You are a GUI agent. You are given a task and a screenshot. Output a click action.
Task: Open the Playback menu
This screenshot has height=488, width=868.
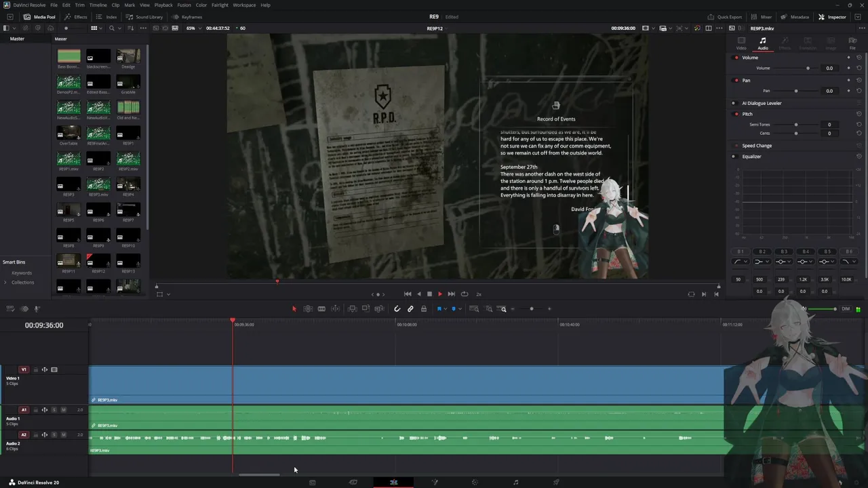[x=163, y=5]
